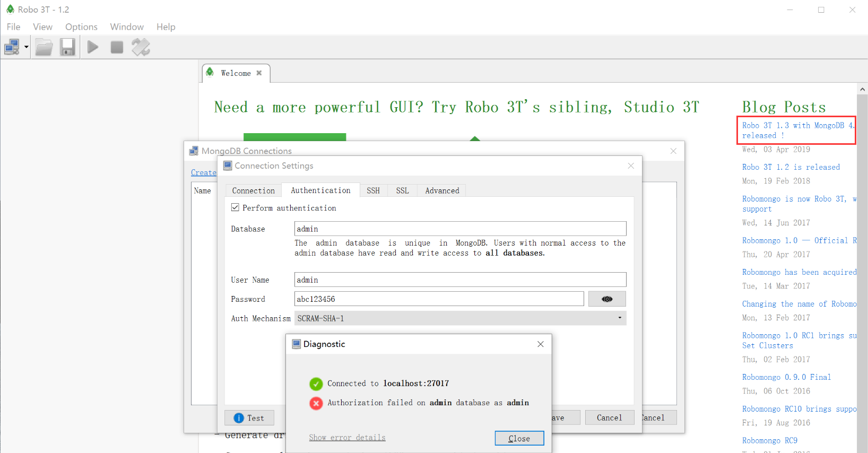Click the Database input field
Screen dimensions: 868x453
click(x=460, y=229)
